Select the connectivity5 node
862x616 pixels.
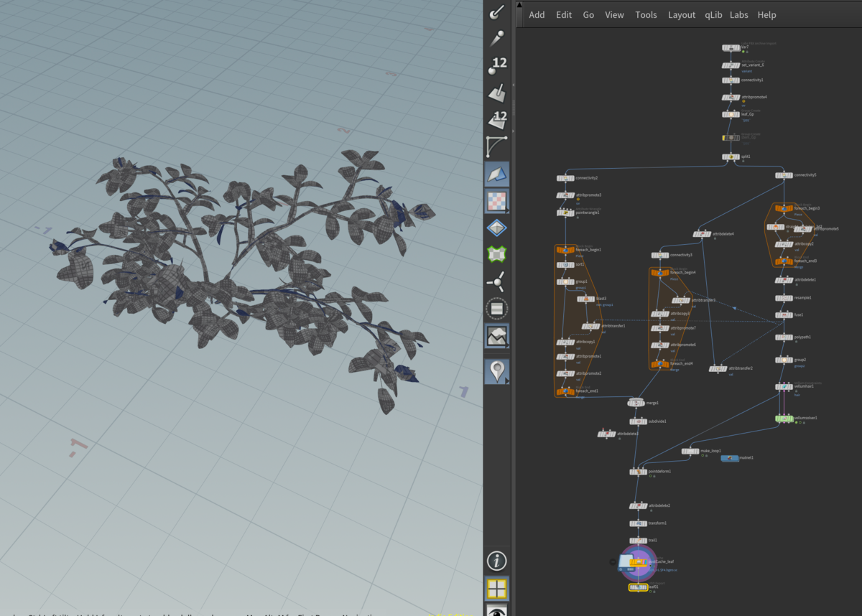click(x=784, y=175)
